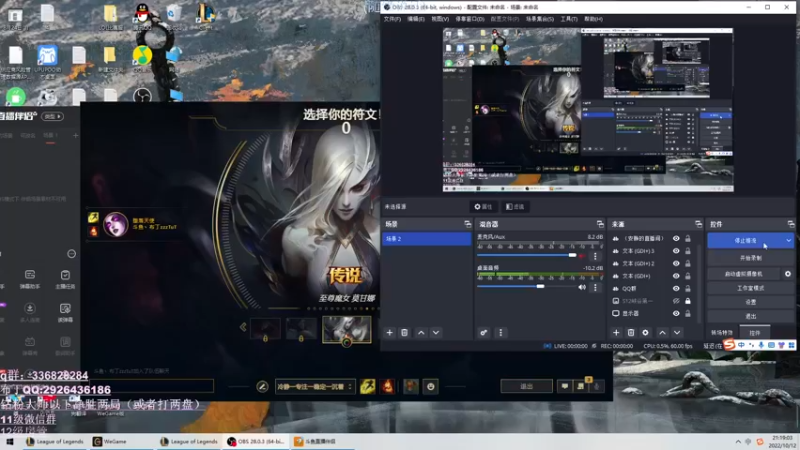Image resolution: width=800 pixels, height=450 pixels.
Task: Open desktop audio track options menu
Action: point(595,288)
